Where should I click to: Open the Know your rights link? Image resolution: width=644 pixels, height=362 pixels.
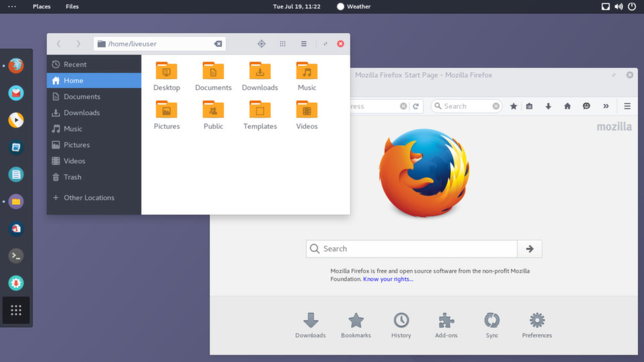pyautogui.click(x=388, y=279)
